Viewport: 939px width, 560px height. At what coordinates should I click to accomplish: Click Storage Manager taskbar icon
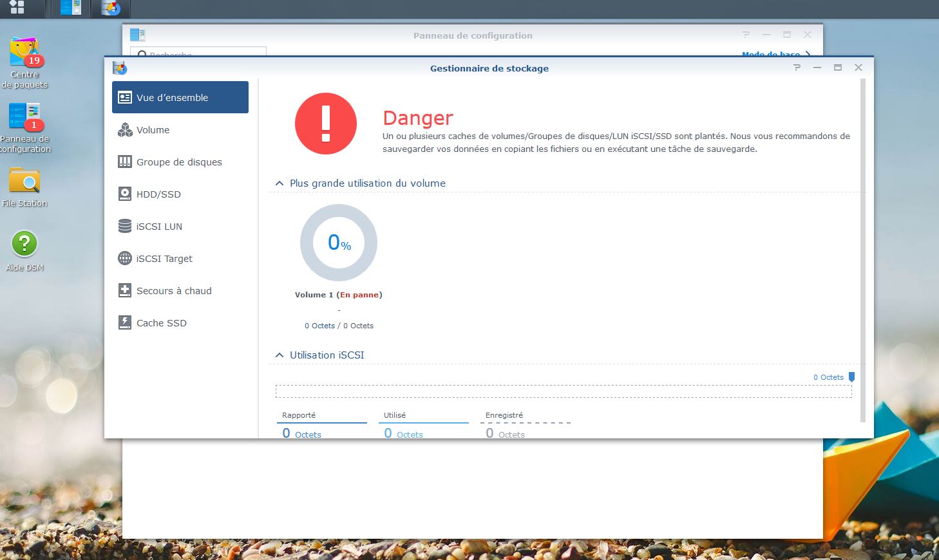pyautogui.click(x=111, y=8)
